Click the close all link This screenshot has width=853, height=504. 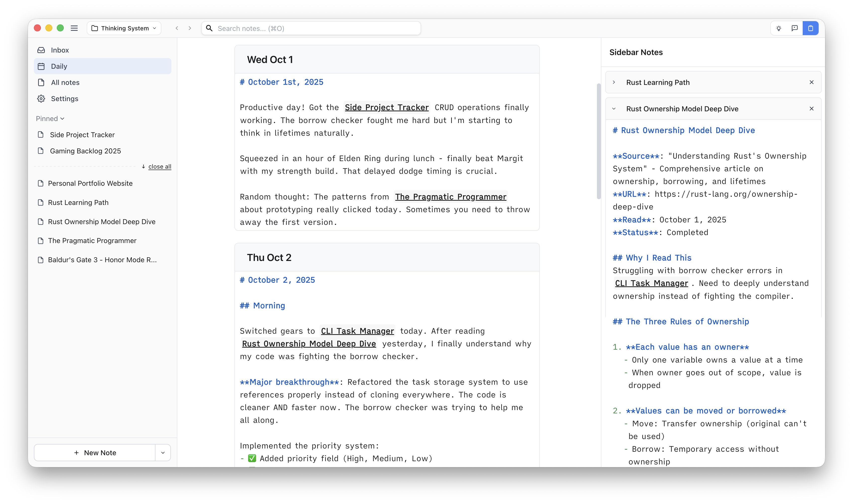pos(160,166)
